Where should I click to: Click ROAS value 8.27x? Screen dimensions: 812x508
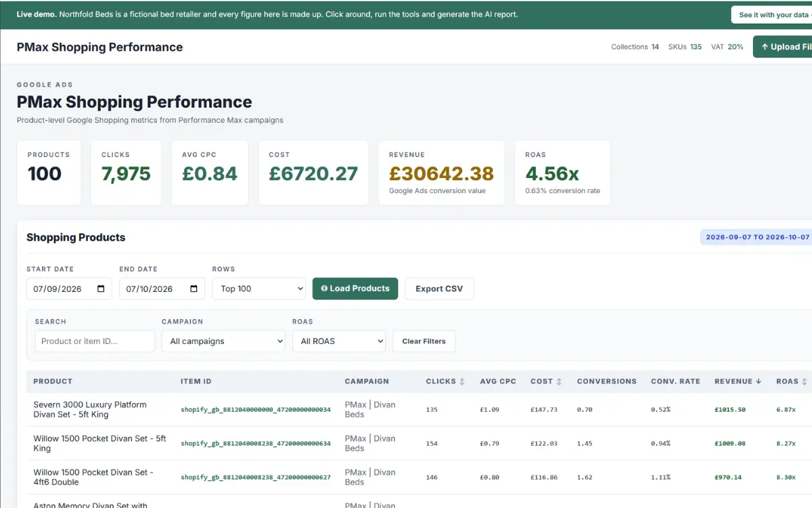[786, 444]
